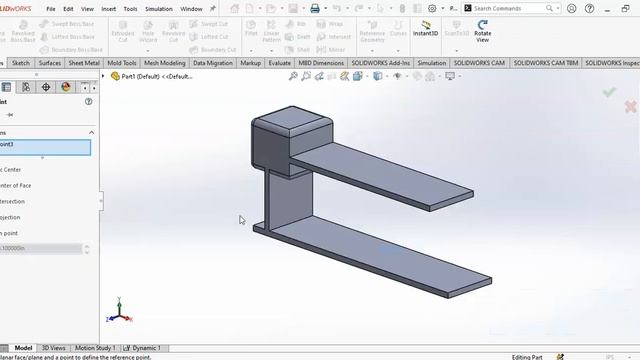Focus the Search Commands field
The width and height of the screenshot is (640, 360).
point(508,8)
